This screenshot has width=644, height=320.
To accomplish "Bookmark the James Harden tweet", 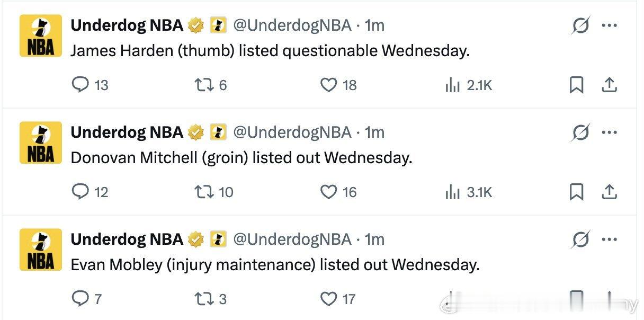I will [576, 85].
